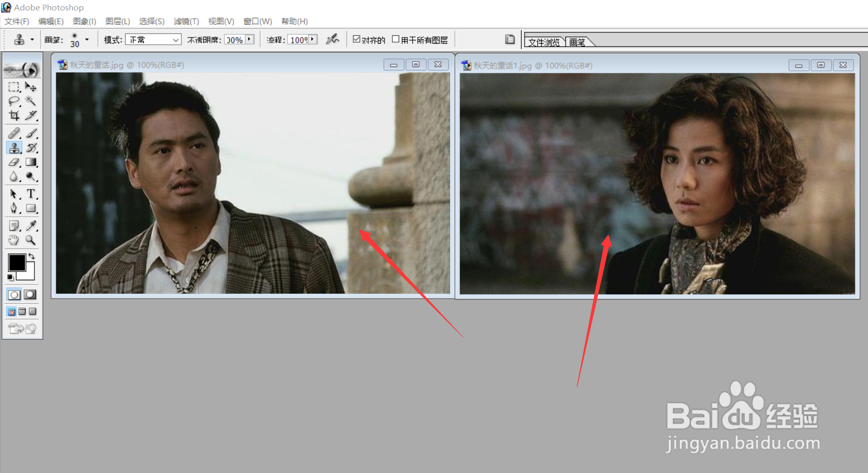The image size is (868, 473).
Task: Set Standard Screen mode
Action: [x=11, y=312]
